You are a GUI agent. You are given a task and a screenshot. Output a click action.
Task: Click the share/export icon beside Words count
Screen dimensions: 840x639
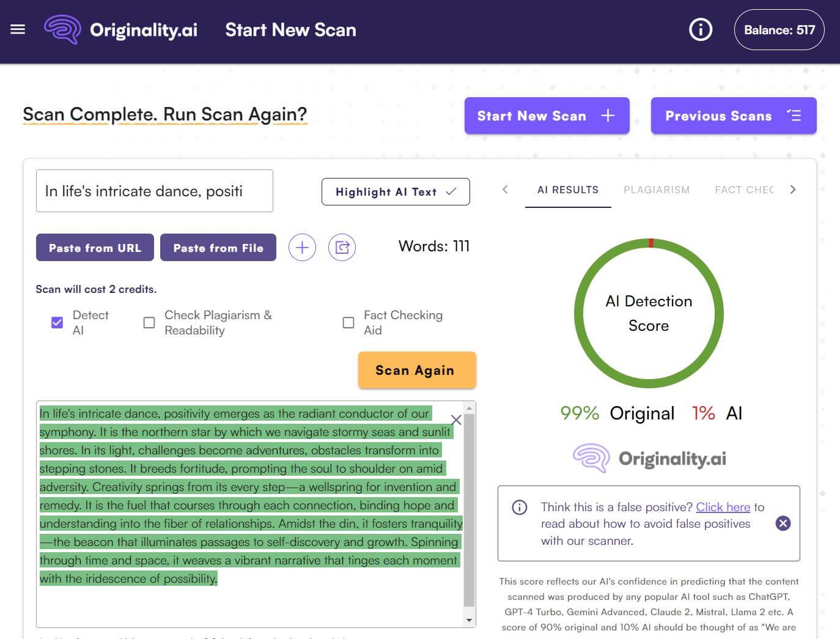click(x=342, y=248)
